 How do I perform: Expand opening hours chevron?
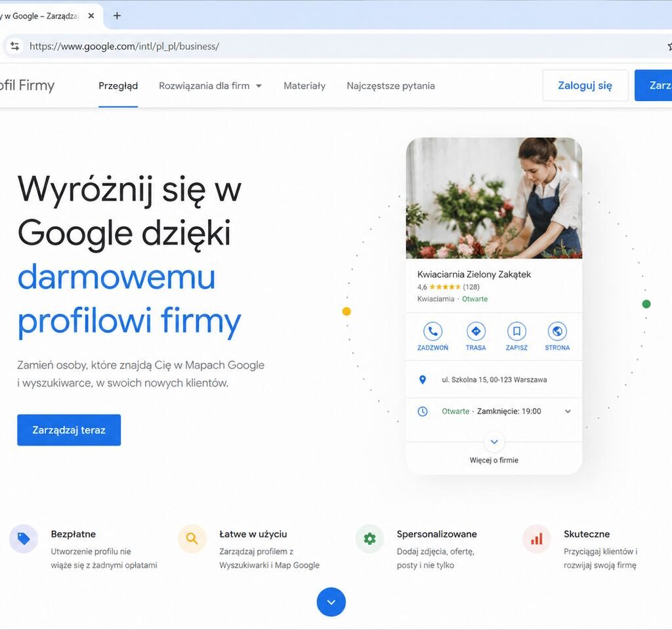pyautogui.click(x=568, y=411)
